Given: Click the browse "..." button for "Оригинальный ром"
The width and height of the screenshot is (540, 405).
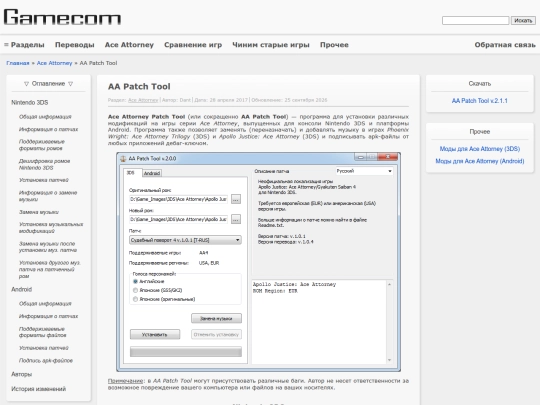Looking at the screenshot, I should (236, 199).
